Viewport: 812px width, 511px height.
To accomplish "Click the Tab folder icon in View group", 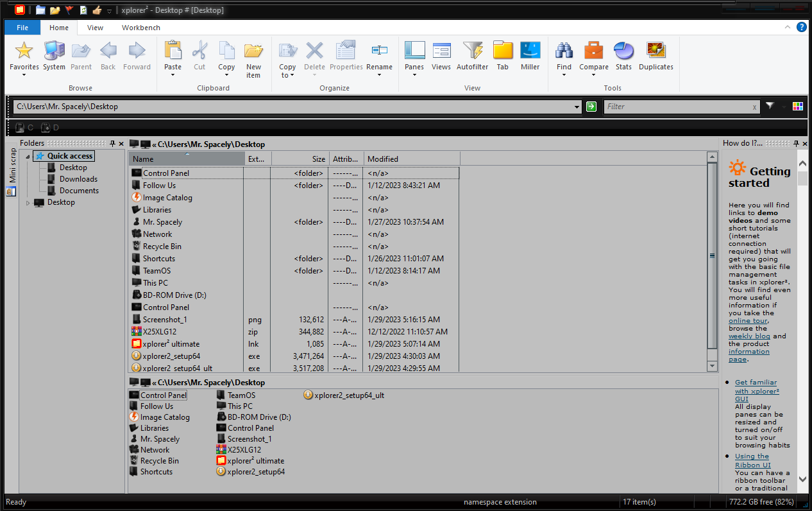I will click(x=503, y=55).
